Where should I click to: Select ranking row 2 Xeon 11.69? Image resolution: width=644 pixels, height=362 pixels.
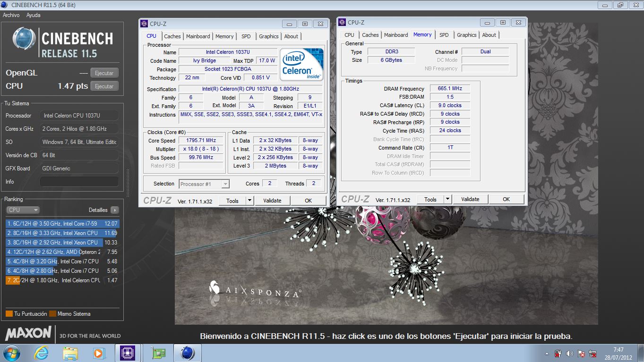pyautogui.click(x=63, y=233)
